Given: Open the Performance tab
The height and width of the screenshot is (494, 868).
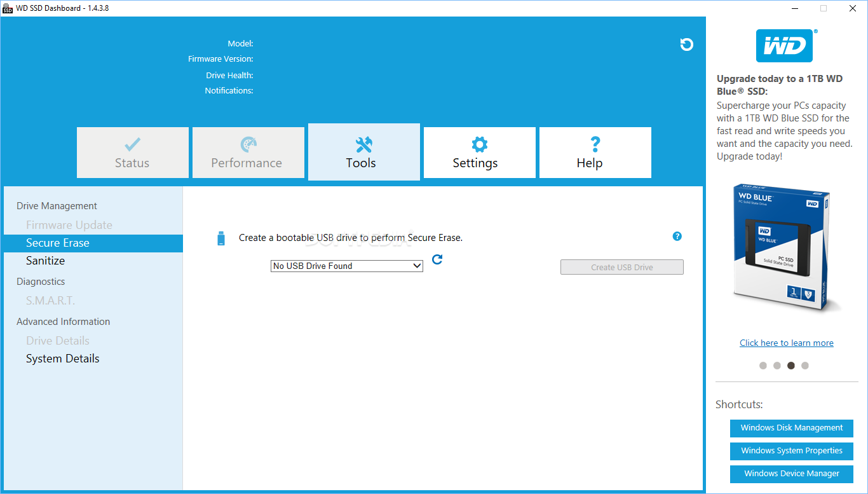Looking at the screenshot, I should coord(248,153).
